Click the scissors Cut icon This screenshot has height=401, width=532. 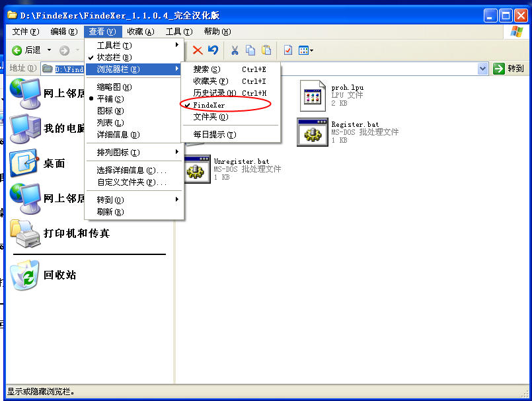[x=235, y=51]
